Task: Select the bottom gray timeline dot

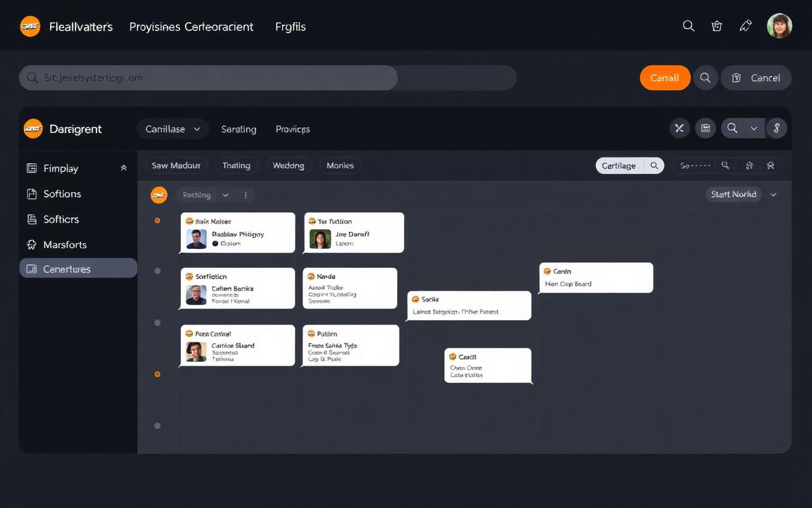Action: coord(157,425)
